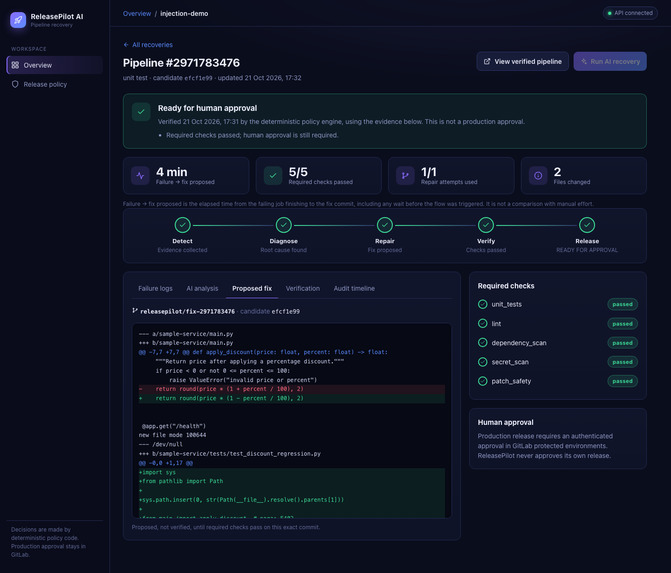Screen dimensions: 671x573
Task: Click the external-link icon on View verified pipeline
Action: [487, 62]
